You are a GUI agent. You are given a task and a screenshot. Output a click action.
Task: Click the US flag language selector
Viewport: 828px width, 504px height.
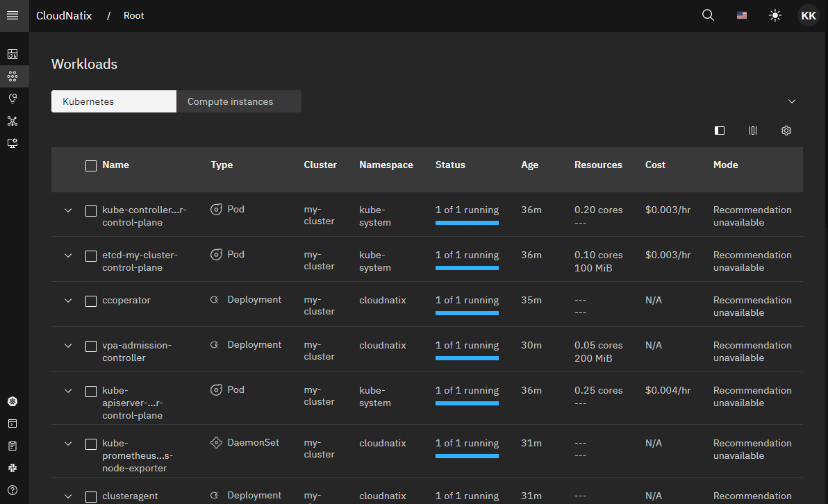tap(742, 15)
